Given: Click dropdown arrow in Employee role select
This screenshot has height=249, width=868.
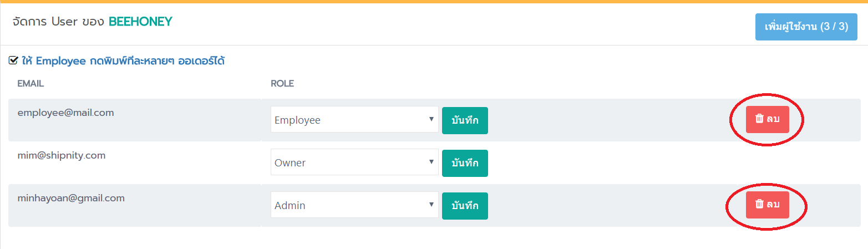Looking at the screenshot, I should click(431, 119).
